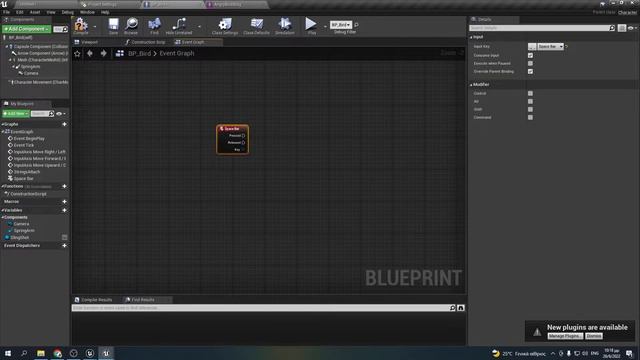640x360 pixels.
Task: Toggle the Consume Input checkbox
Action: [x=530, y=56]
